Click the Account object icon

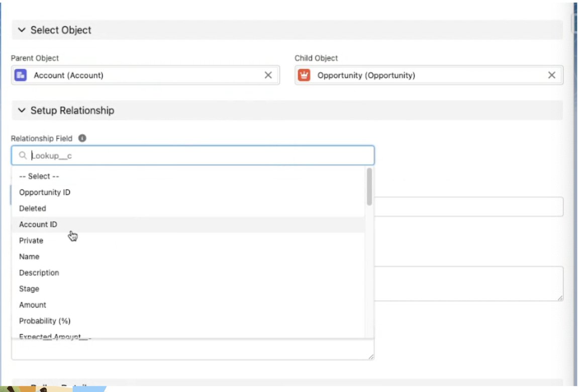click(21, 75)
